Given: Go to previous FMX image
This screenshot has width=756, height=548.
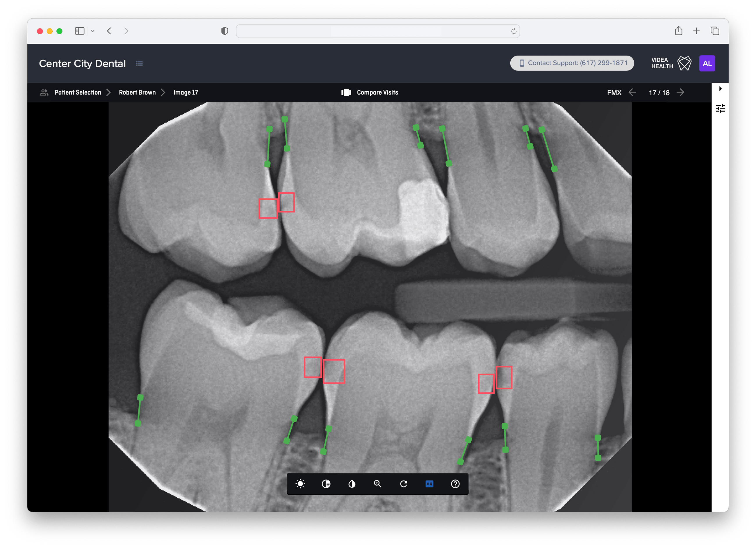Looking at the screenshot, I should click(x=632, y=92).
